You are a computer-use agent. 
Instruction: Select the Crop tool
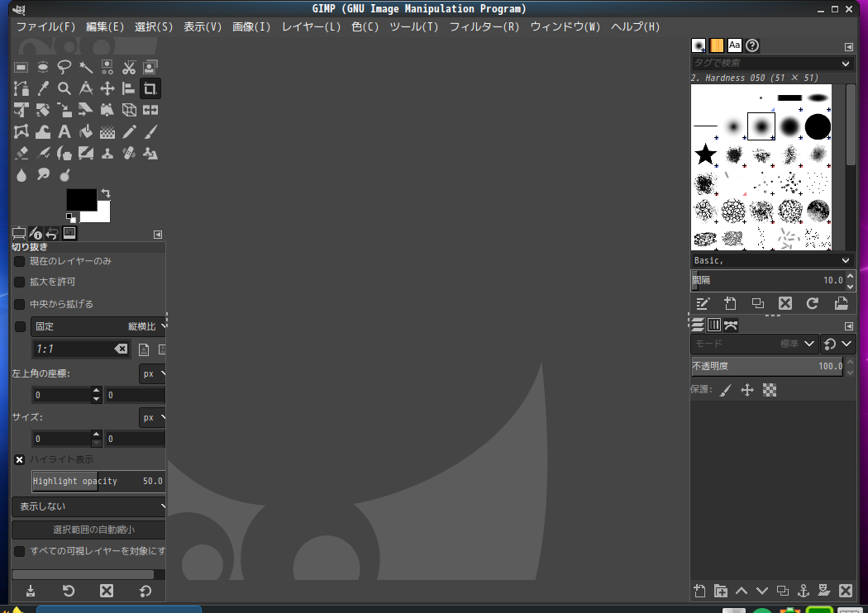(x=150, y=88)
